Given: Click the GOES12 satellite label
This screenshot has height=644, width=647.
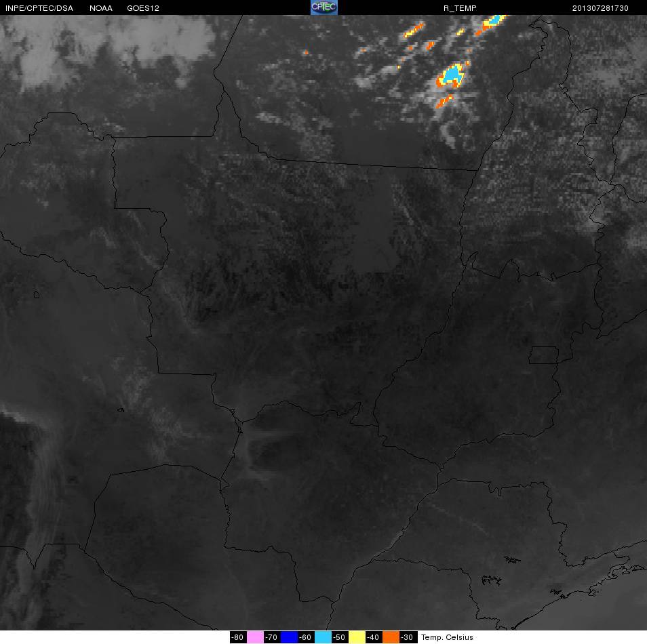Looking at the screenshot, I should (x=143, y=8).
